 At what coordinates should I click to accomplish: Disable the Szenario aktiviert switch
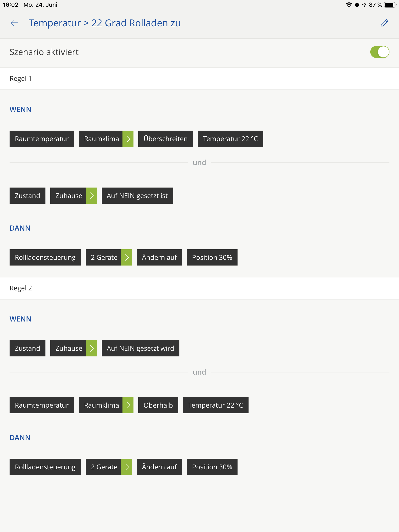pos(380,52)
